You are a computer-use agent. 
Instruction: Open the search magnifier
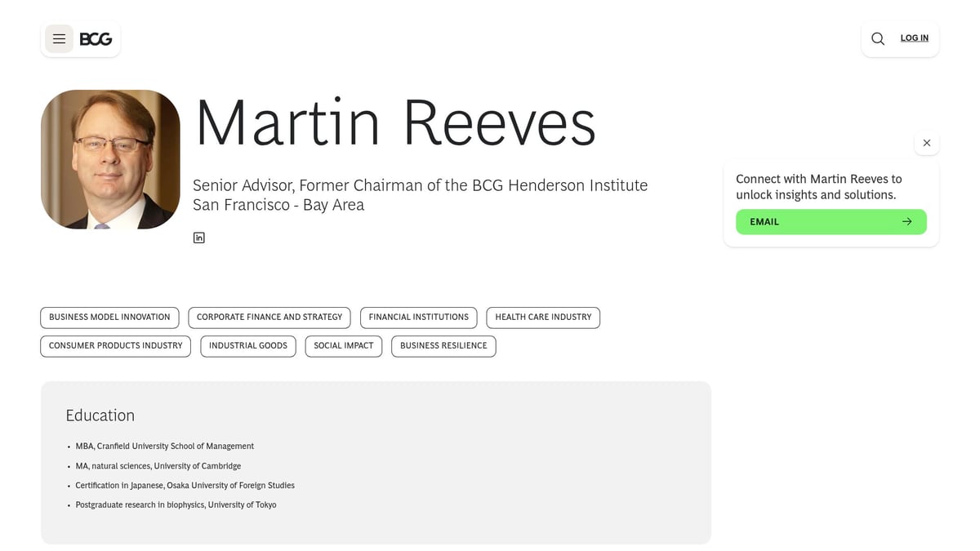point(877,38)
